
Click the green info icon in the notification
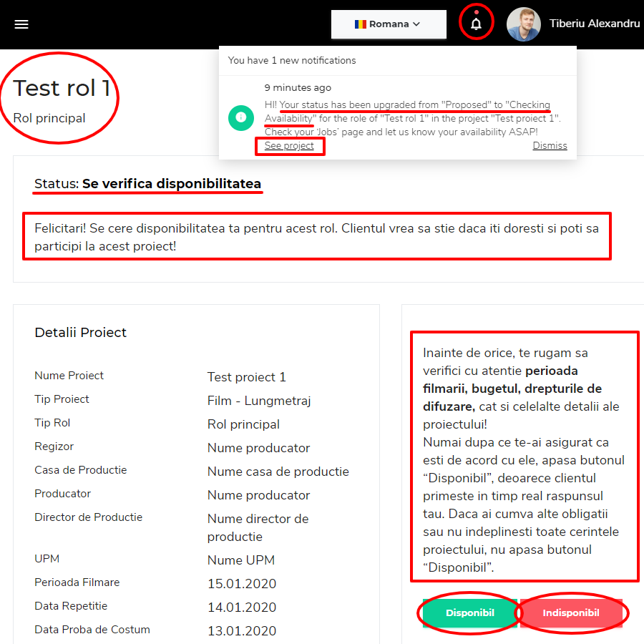tap(241, 118)
